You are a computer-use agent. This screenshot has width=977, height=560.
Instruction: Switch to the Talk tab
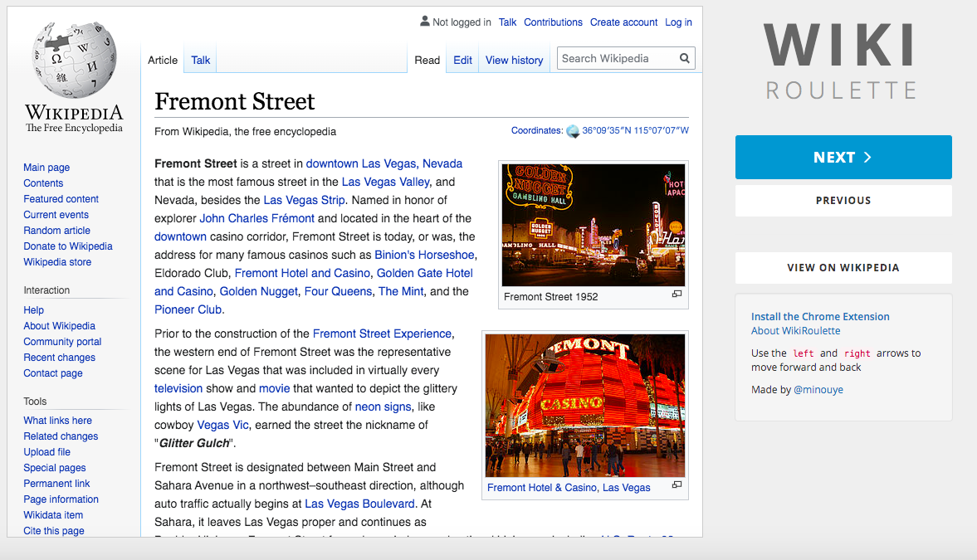[x=201, y=60]
